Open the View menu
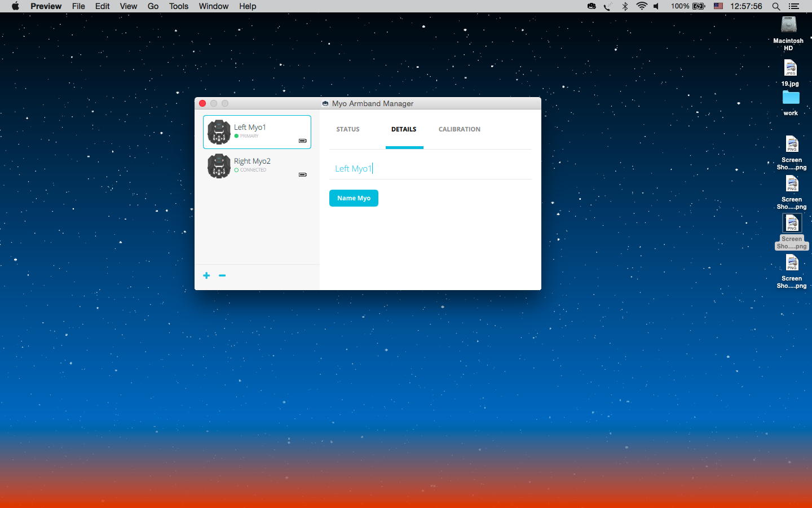 point(129,6)
